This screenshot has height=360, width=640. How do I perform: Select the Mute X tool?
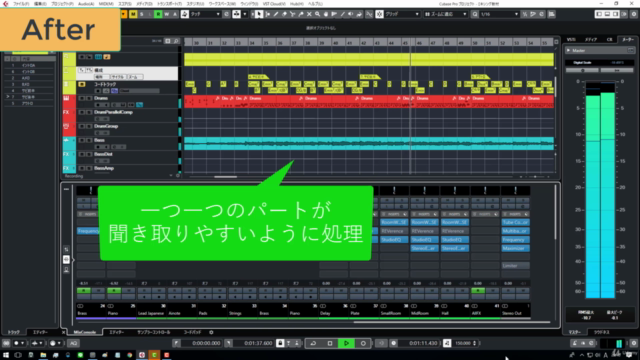(309, 14)
